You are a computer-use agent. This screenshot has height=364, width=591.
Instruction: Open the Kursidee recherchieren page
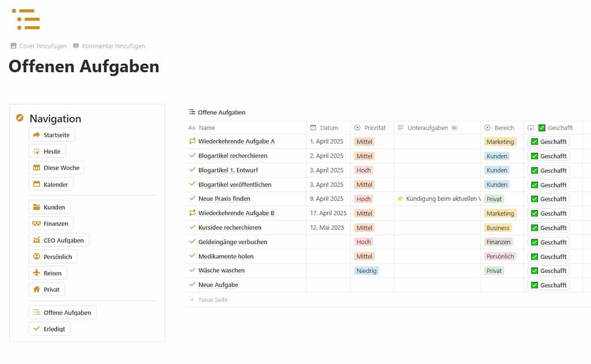[230, 228]
